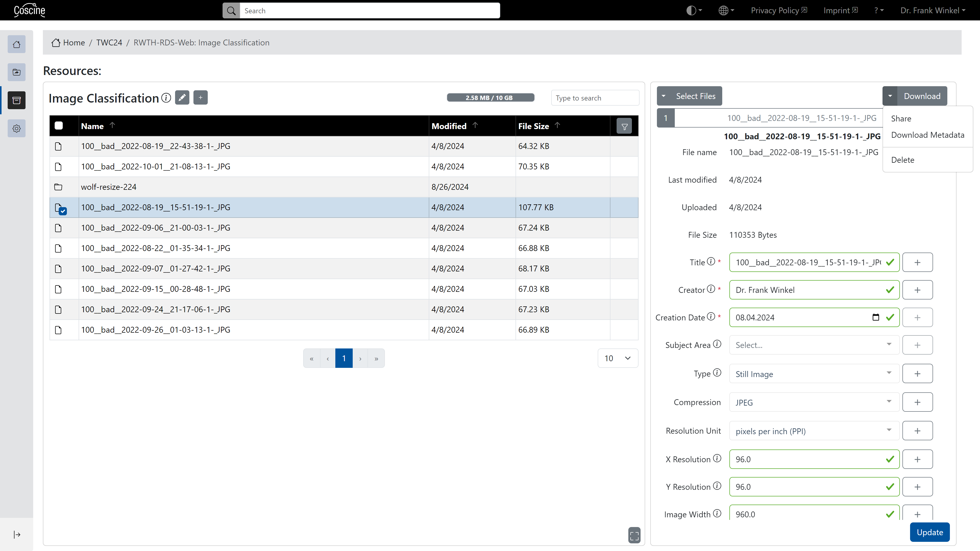Open the wolf-resize-224 folder
Image resolution: width=980 pixels, height=551 pixels.
pos(108,187)
